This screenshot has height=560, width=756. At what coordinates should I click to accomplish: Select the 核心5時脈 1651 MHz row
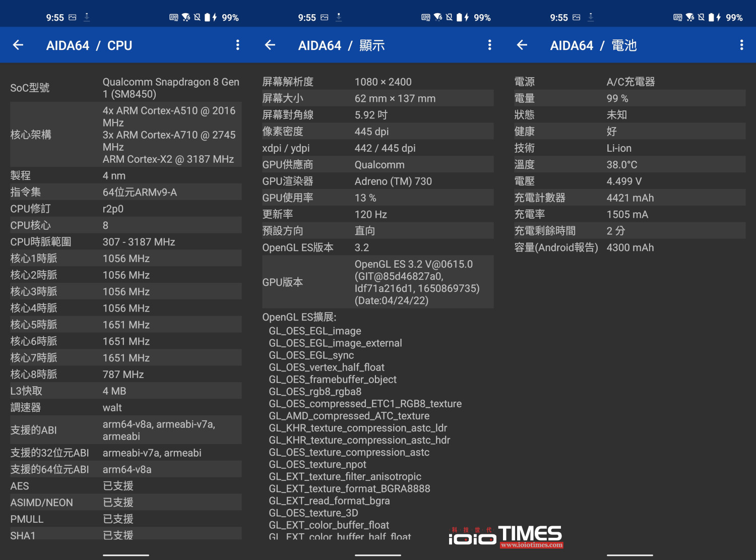point(126,325)
